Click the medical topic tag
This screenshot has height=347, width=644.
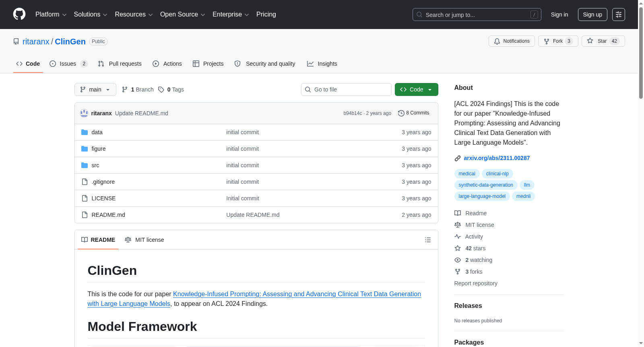coord(467,174)
